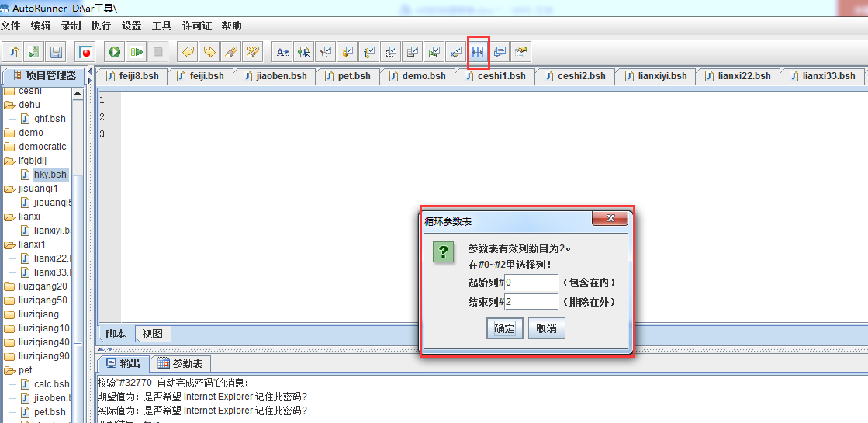Run the script with the green play icon

point(115,52)
